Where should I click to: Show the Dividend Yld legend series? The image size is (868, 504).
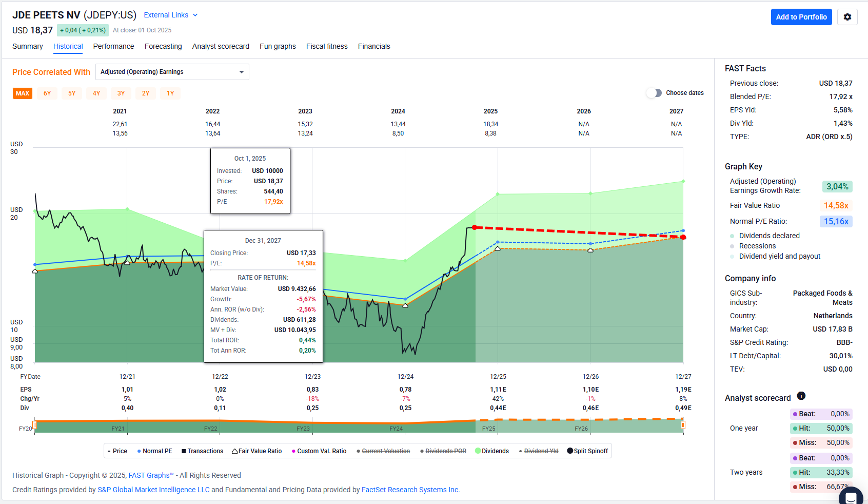(x=541, y=451)
